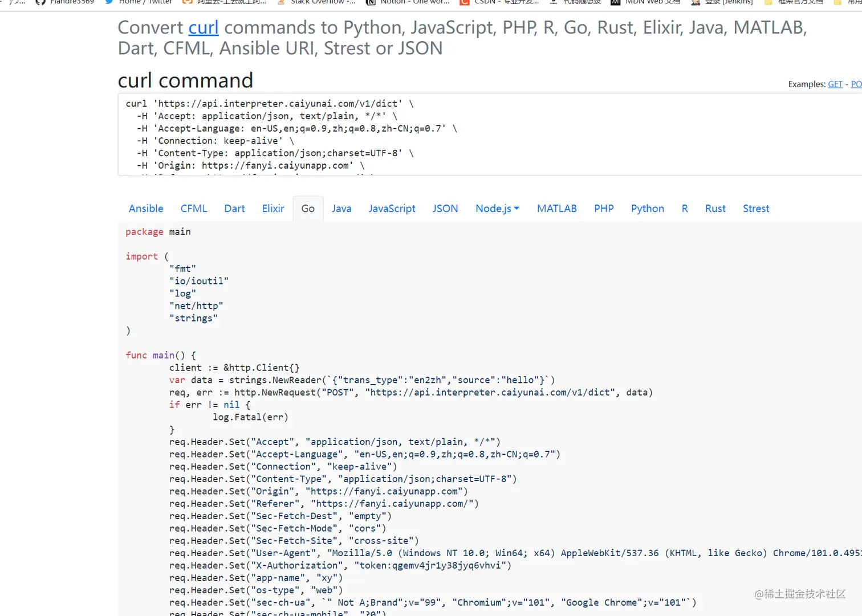This screenshot has width=862, height=616.
Task: Switch to the Rust tab
Action: point(715,209)
